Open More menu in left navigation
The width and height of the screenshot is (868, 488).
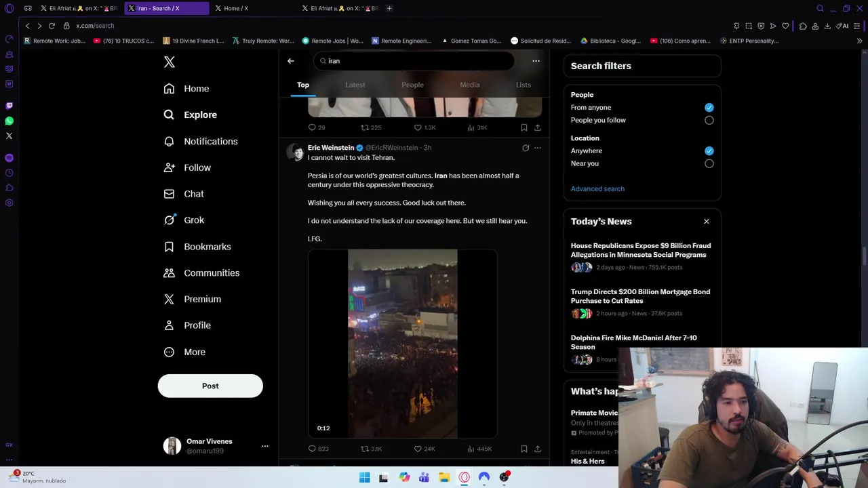[185, 352]
